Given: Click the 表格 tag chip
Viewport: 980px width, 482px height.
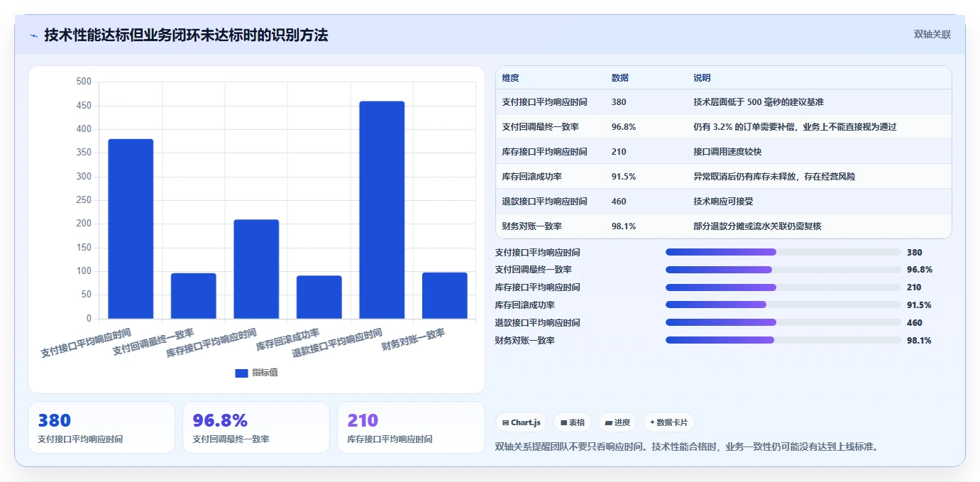Looking at the screenshot, I should (x=572, y=422).
